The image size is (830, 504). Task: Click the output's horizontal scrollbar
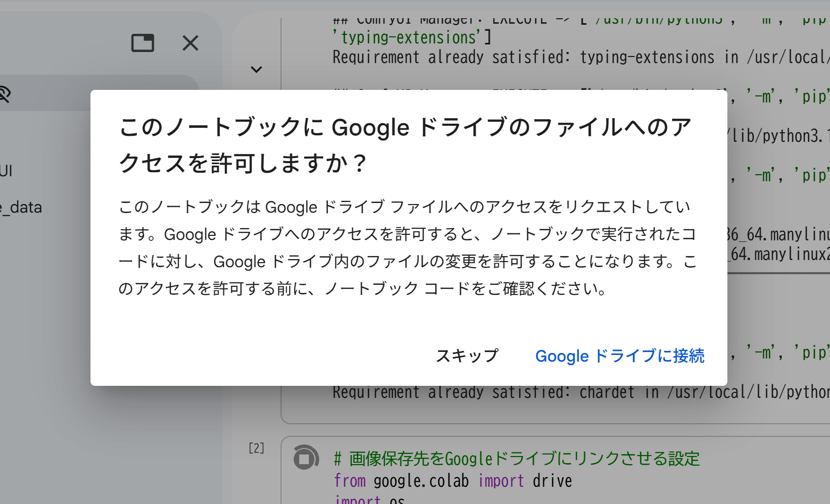(778, 273)
